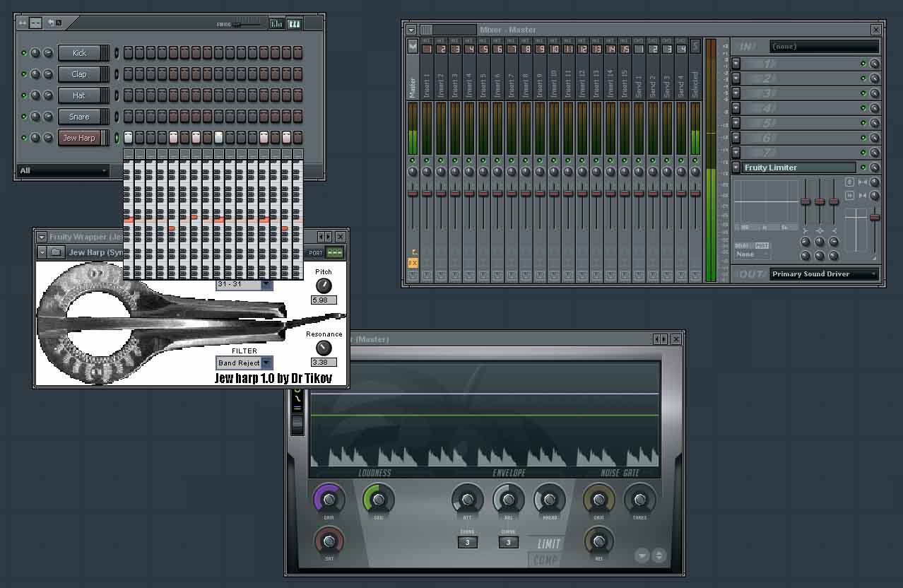Click the green Ceil knob in limiter
The width and height of the screenshot is (903, 588).
[x=378, y=500]
